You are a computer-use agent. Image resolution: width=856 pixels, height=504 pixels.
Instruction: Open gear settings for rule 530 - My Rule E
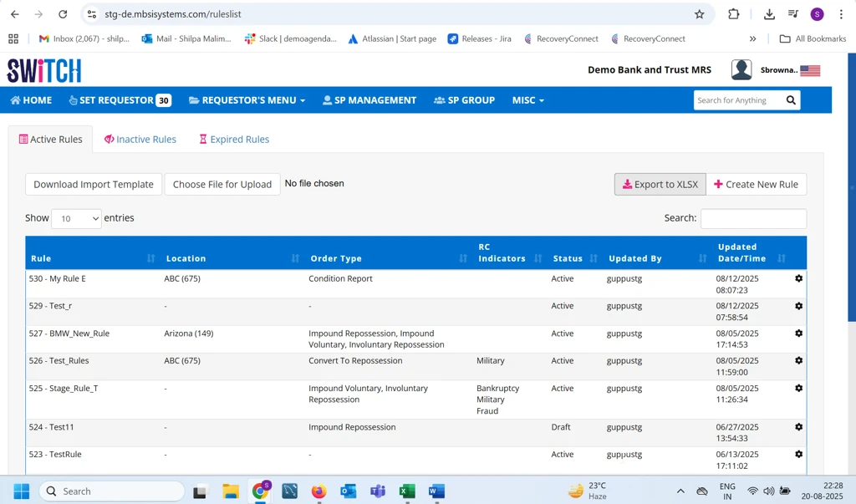click(x=798, y=278)
